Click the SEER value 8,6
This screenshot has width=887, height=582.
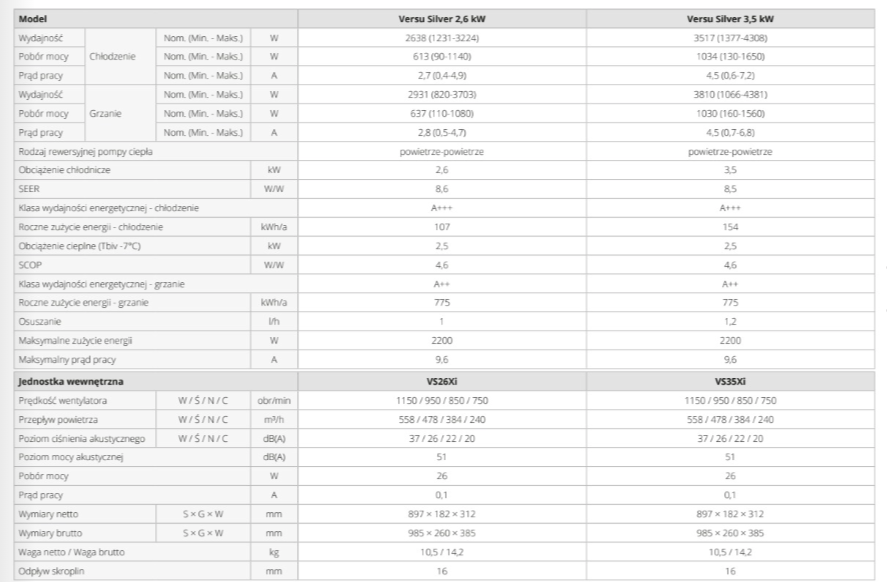[x=441, y=189]
